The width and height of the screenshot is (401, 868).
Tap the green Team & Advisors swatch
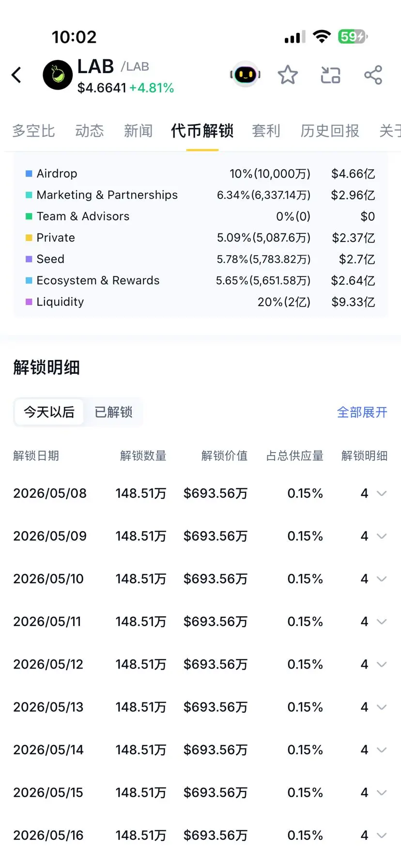[29, 216]
